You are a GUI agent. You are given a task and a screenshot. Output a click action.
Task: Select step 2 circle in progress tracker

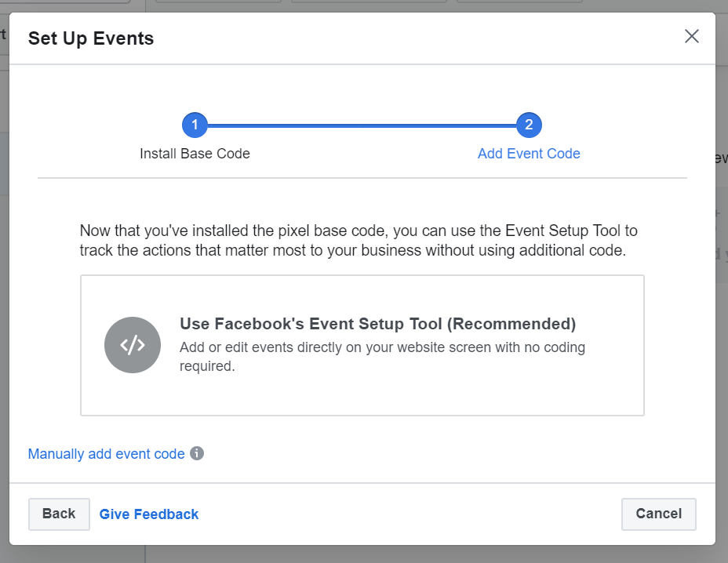pyautogui.click(x=529, y=125)
